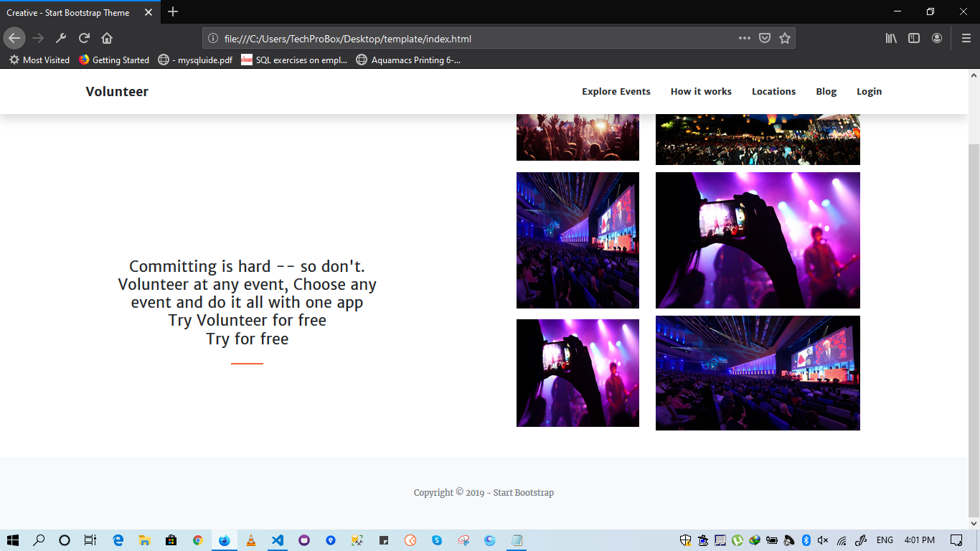
Task: Open a new browser tab
Action: [x=173, y=12]
